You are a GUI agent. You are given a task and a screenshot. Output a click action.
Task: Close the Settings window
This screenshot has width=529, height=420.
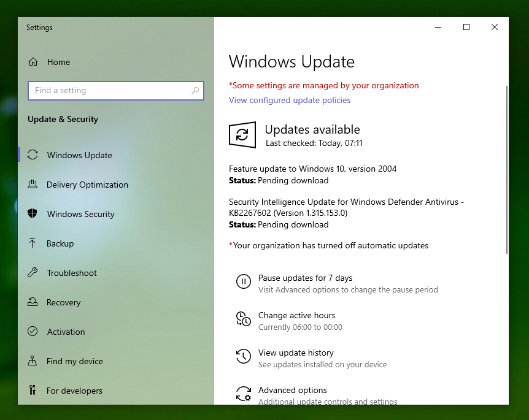point(495,27)
